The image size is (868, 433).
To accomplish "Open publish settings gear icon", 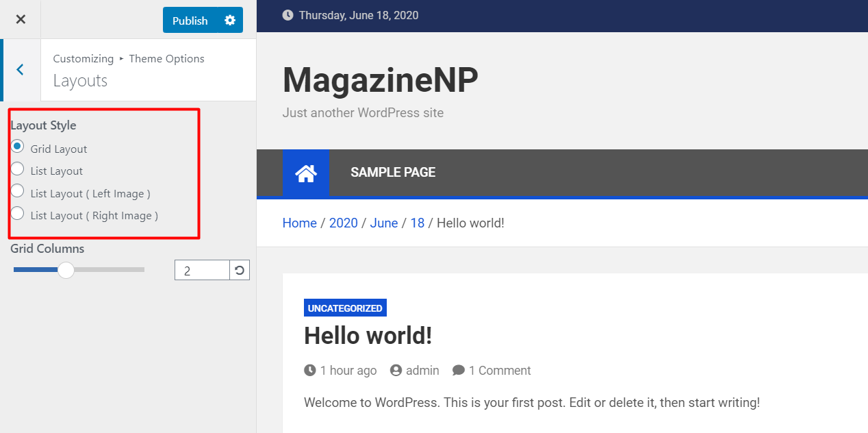I will tap(230, 20).
